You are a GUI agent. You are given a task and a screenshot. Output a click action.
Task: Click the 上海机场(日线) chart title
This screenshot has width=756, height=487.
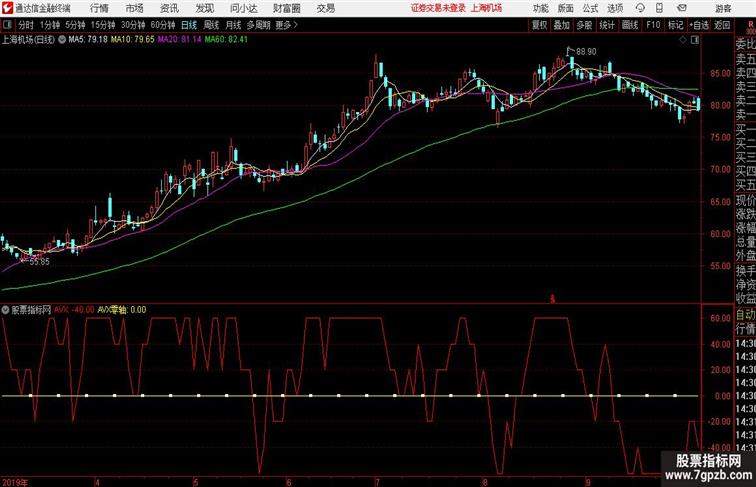[x=28, y=40]
